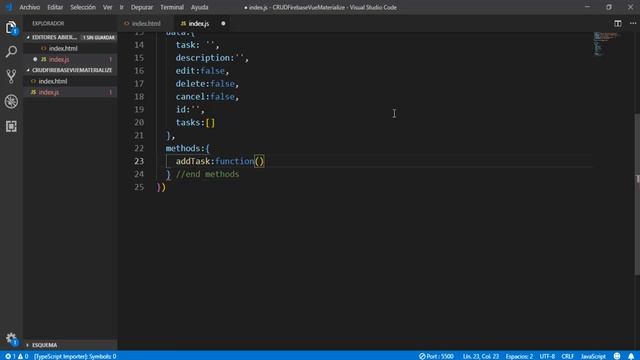
Task: Select index.js in open editors list
Action: (70, 59)
